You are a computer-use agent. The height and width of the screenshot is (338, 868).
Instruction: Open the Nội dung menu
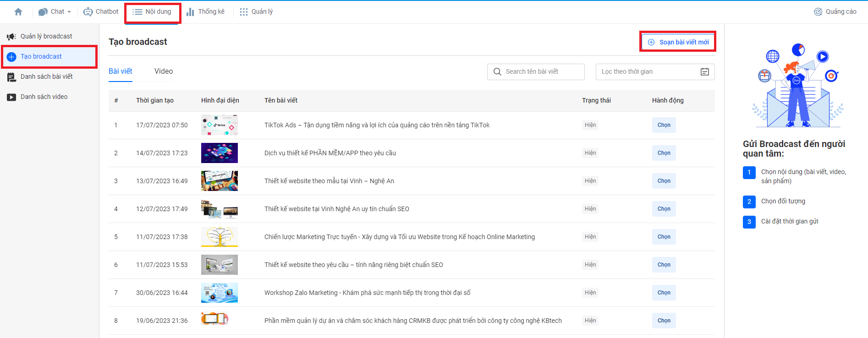(x=152, y=12)
